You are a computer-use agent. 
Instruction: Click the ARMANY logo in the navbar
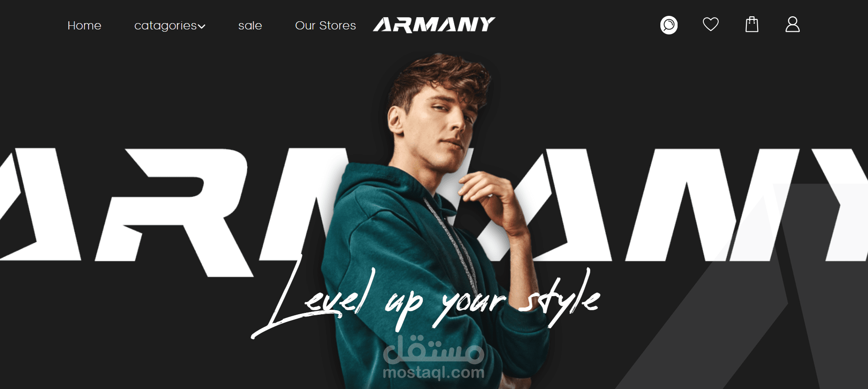coord(434,24)
